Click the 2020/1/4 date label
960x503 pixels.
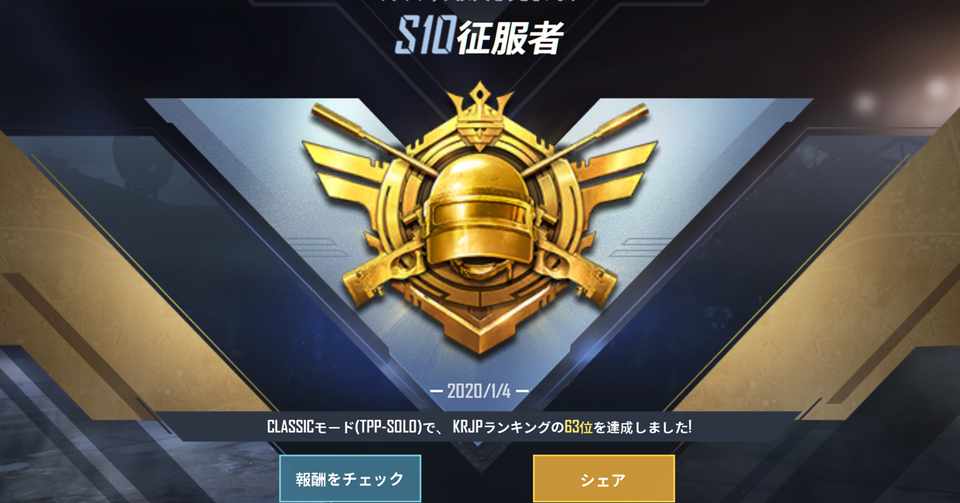[479, 391]
